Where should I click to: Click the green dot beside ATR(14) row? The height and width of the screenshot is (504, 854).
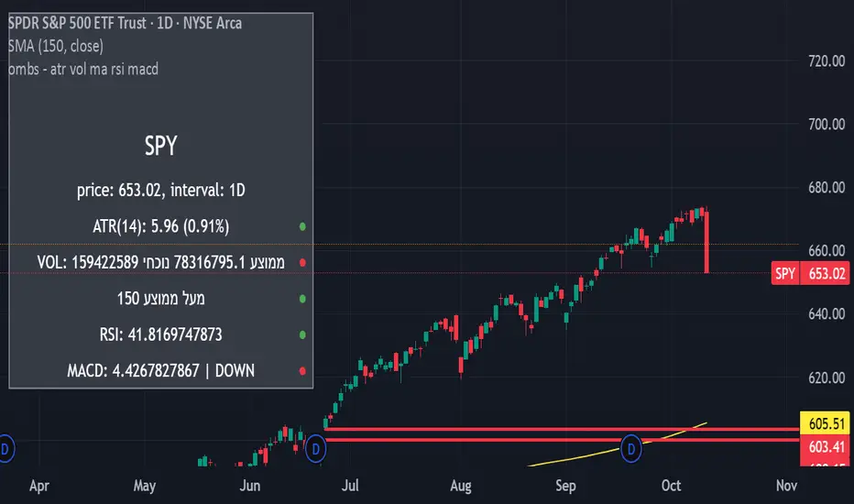point(302,225)
